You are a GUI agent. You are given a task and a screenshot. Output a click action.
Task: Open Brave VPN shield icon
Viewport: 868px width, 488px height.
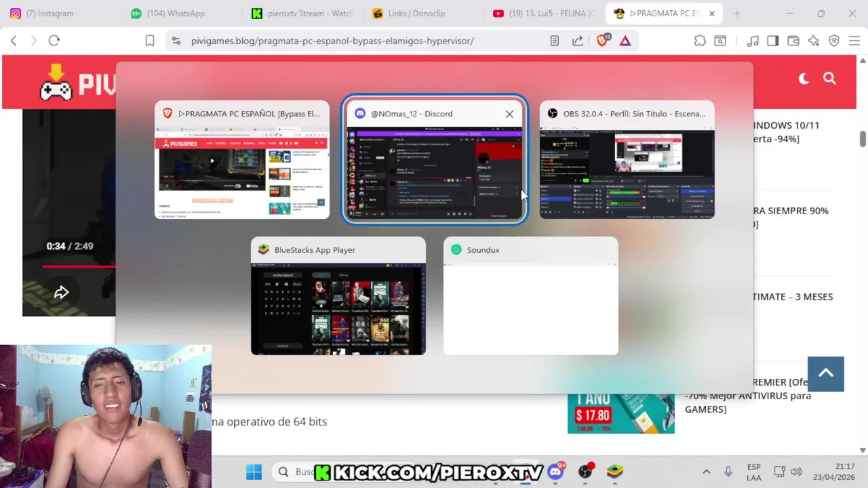pos(834,41)
